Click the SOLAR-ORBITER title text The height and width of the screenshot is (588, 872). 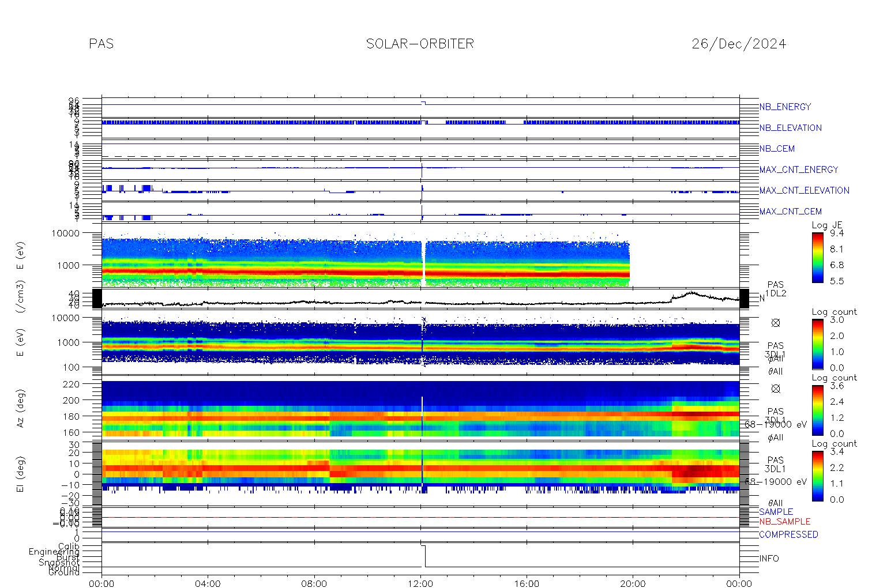(x=420, y=44)
